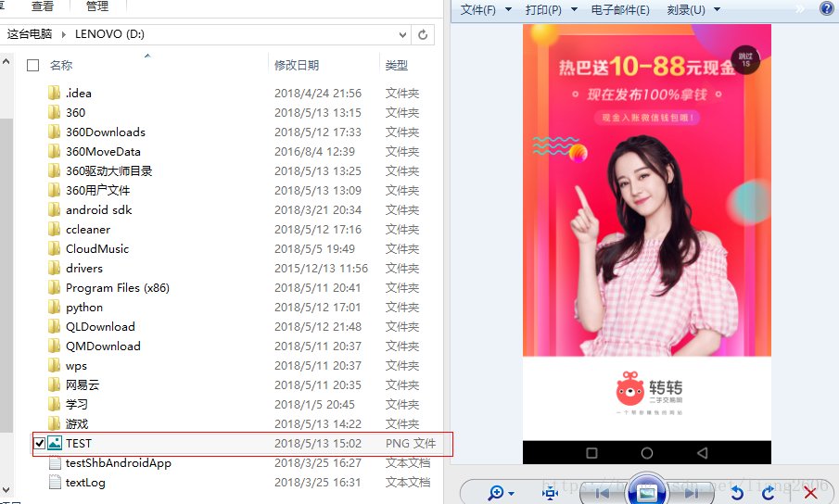Image resolution: width=839 pixels, height=504 pixels.
Task: Select the QLDownload folder icon
Action: [x=54, y=326]
